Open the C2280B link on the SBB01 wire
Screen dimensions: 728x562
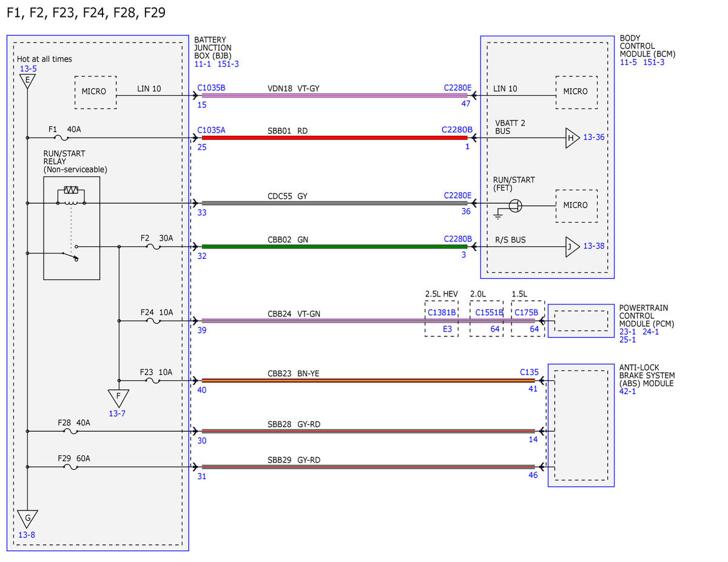(457, 130)
